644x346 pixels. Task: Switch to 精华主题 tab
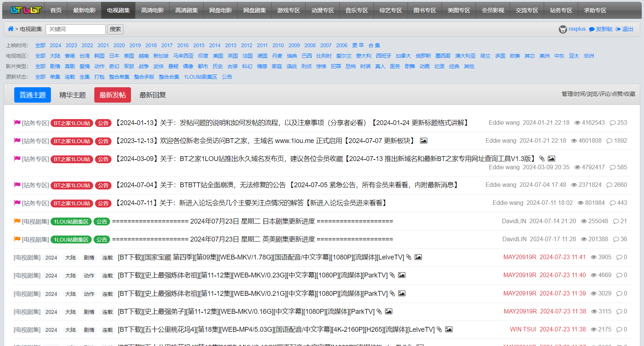pyautogui.click(x=73, y=95)
